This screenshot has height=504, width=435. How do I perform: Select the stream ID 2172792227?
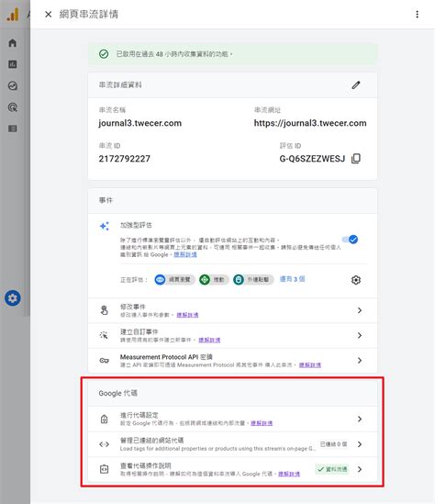[125, 159]
